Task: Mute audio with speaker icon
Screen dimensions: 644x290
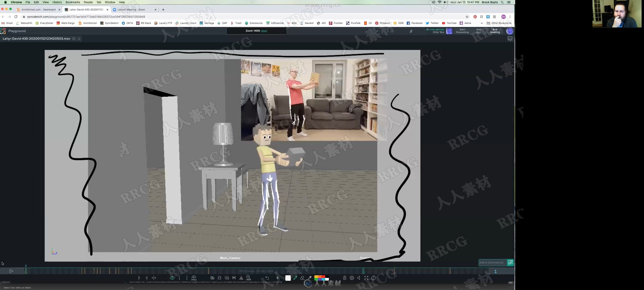Action: coord(359,278)
